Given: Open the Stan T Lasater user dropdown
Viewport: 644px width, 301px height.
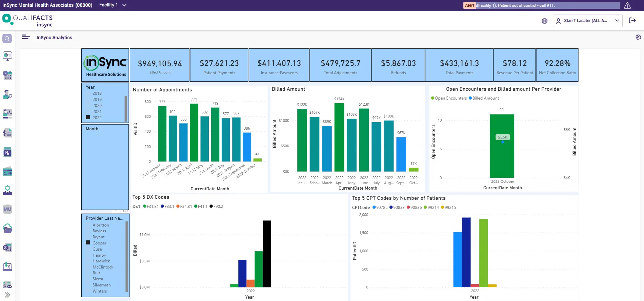Looking at the screenshot, I should pyautogui.click(x=587, y=21).
